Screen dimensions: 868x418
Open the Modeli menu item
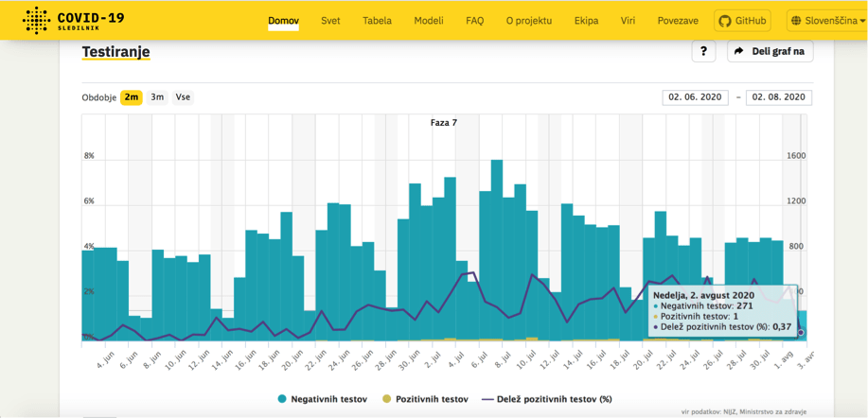coord(429,21)
